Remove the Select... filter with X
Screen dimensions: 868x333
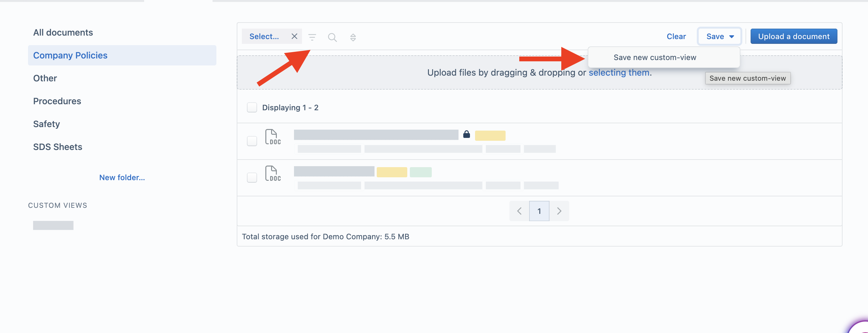click(294, 36)
